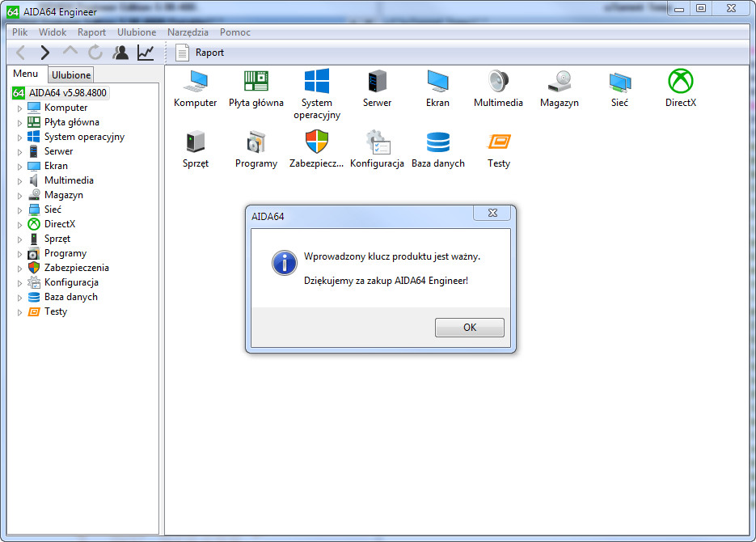756x542 pixels.
Task: Expand the Programy tree node arrow
Action: click(19, 254)
